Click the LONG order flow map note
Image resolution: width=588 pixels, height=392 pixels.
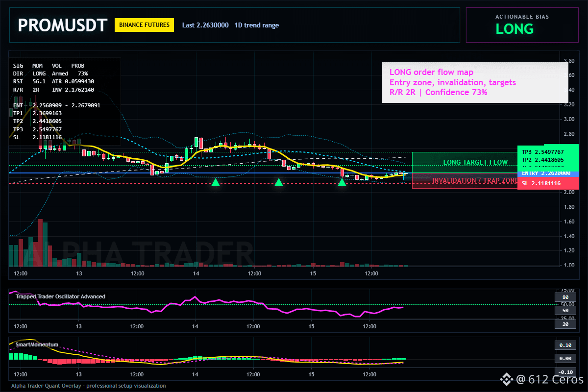coord(432,73)
